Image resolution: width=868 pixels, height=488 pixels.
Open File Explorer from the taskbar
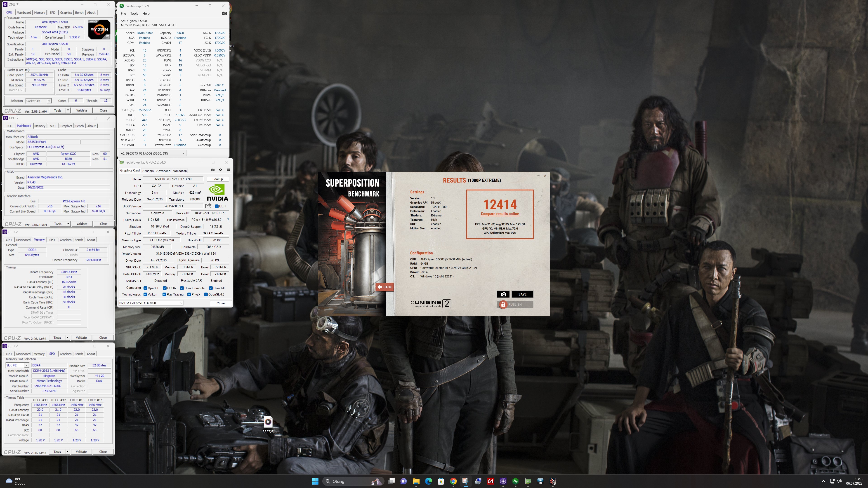pyautogui.click(x=416, y=481)
